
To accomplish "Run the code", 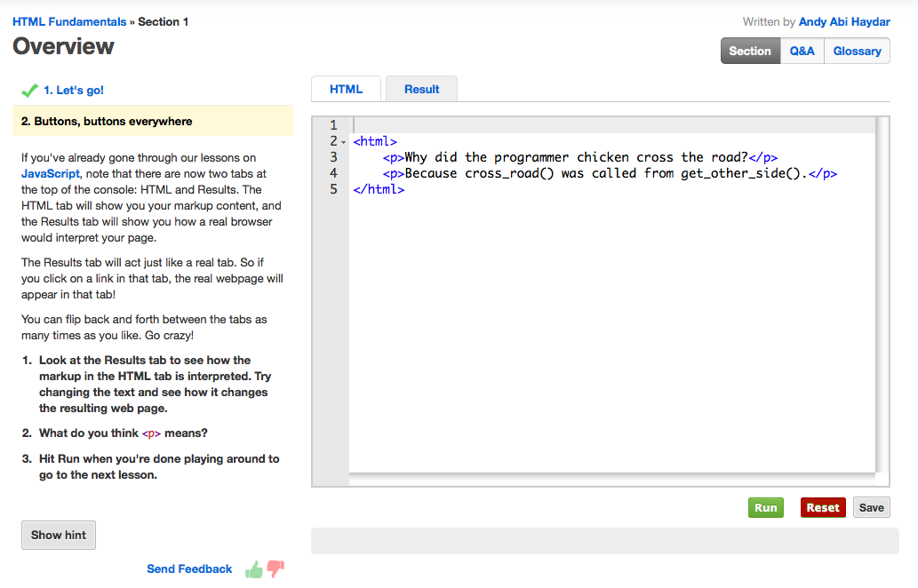I will pos(765,507).
